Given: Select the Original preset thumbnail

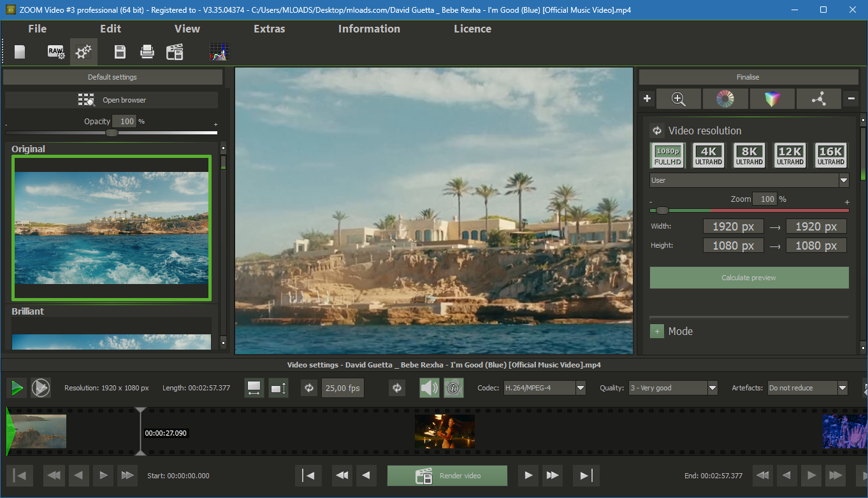Looking at the screenshot, I should 112,227.
